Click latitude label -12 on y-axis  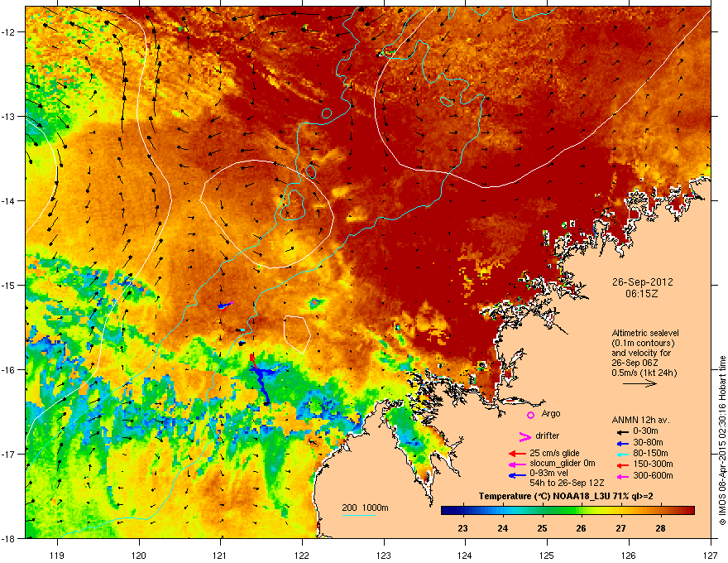point(9,31)
